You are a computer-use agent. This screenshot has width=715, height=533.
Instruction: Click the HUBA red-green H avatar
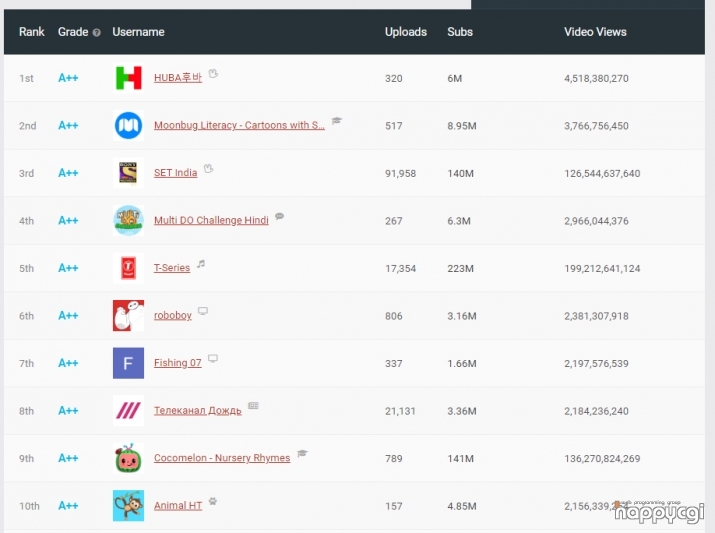point(129,78)
